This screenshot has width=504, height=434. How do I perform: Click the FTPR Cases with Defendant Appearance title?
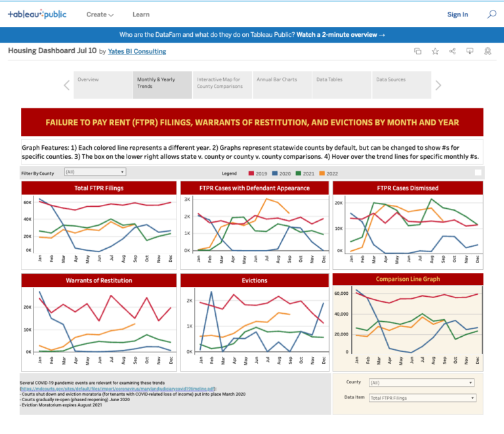(x=254, y=188)
